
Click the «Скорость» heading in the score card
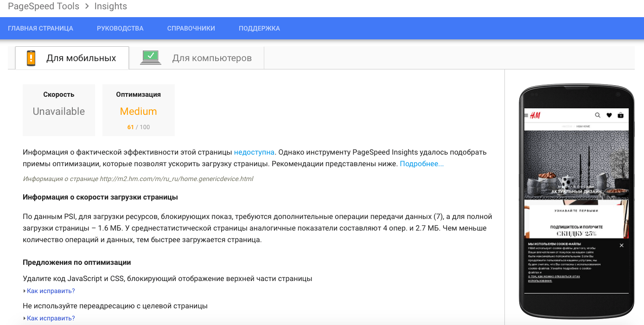click(x=59, y=94)
